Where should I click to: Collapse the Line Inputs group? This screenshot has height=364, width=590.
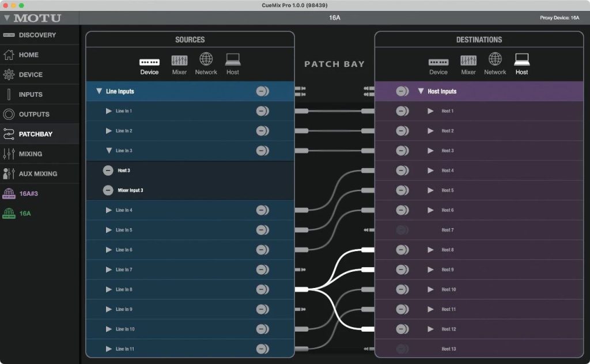[99, 91]
